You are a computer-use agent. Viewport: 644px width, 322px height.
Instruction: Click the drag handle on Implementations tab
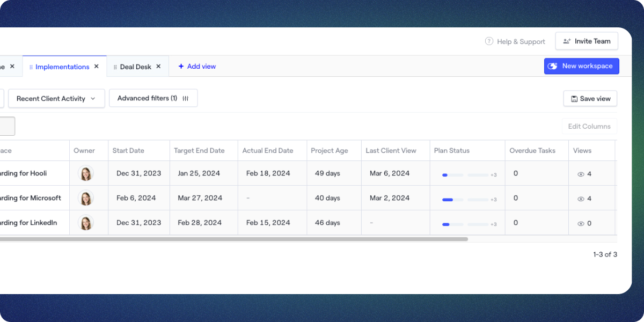(31, 67)
